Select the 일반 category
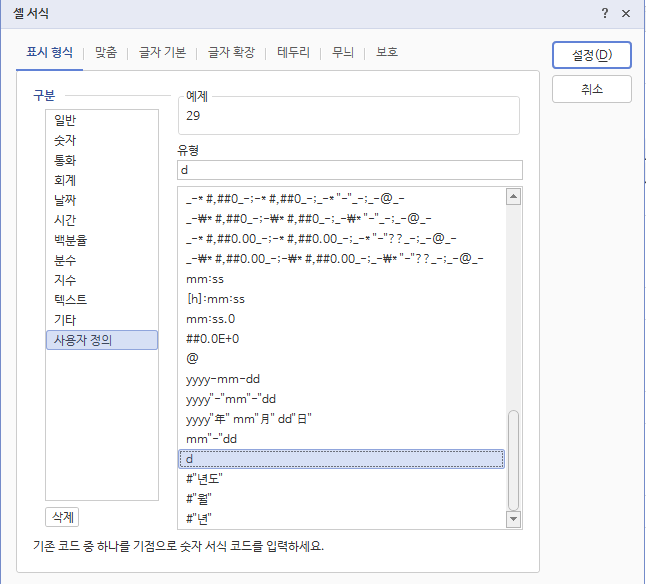The height and width of the screenshot is (584, 646). point(102,120)
